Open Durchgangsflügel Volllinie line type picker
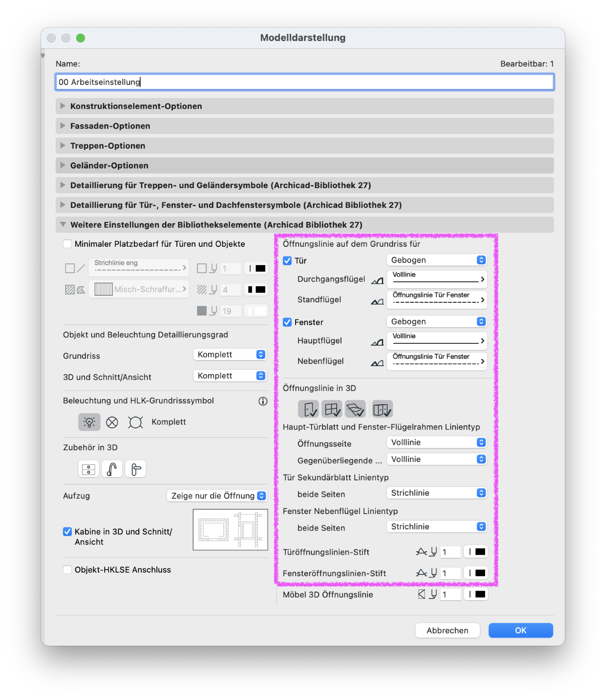Viewport: 606px width, 700px height. [437, 279]
